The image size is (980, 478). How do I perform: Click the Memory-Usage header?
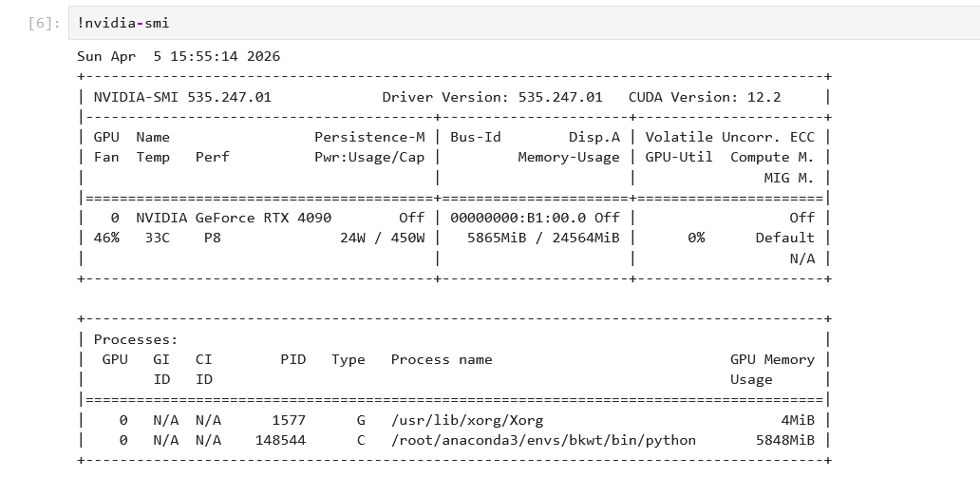point(569,157)
